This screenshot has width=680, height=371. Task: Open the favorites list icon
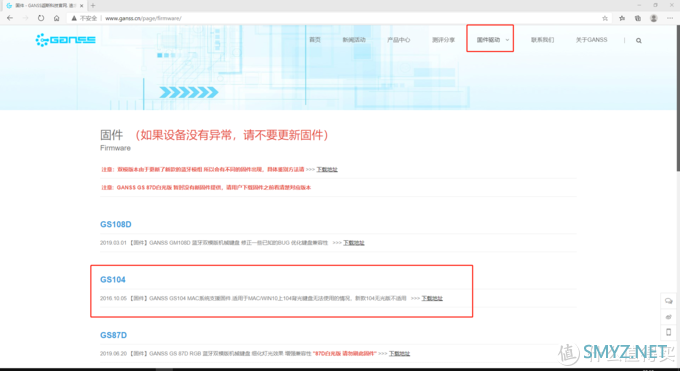pos(622,18)
